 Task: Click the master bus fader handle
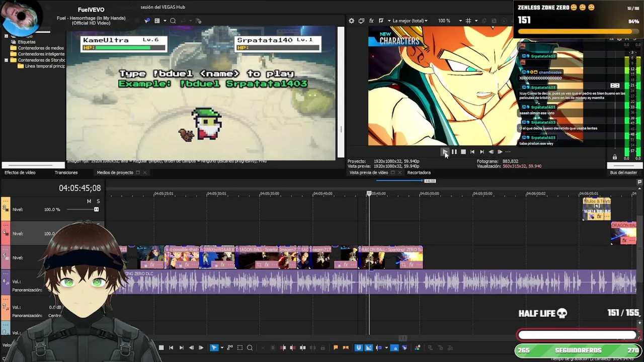[615, 85]
